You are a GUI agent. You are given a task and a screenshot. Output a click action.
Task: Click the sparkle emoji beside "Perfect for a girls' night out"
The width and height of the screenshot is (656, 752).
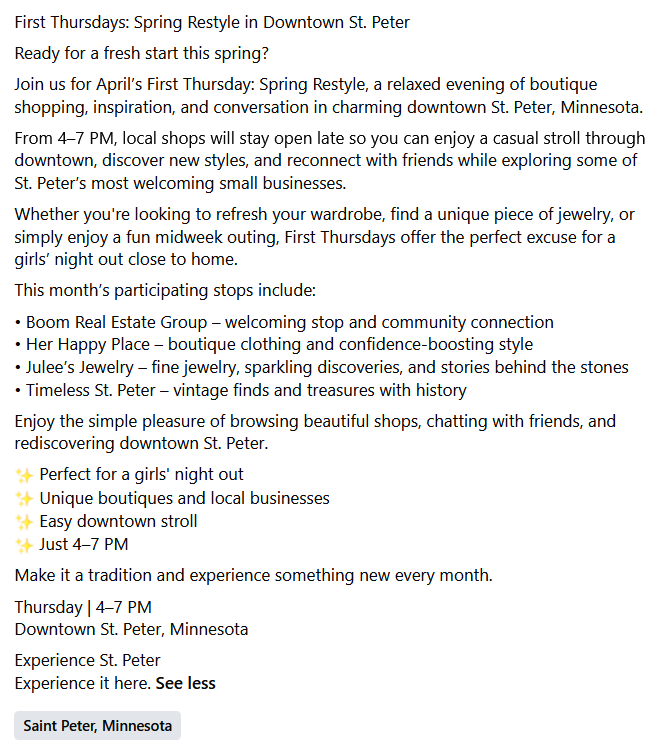[24, 474]
